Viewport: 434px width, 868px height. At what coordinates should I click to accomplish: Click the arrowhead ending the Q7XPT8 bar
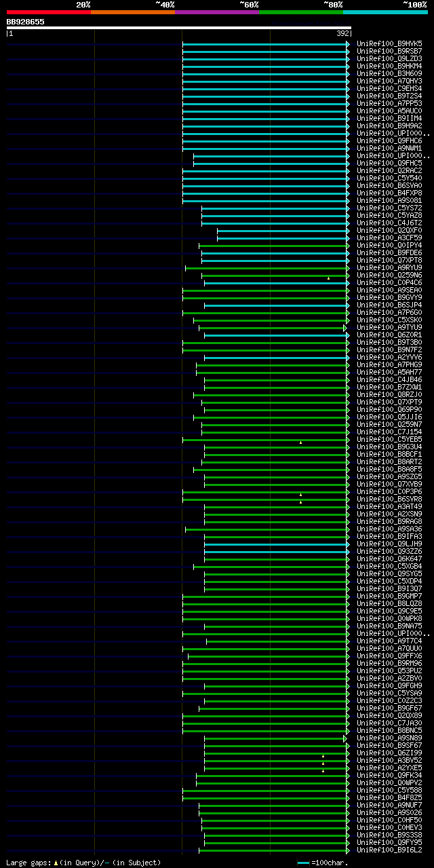[x=348, y=260]
